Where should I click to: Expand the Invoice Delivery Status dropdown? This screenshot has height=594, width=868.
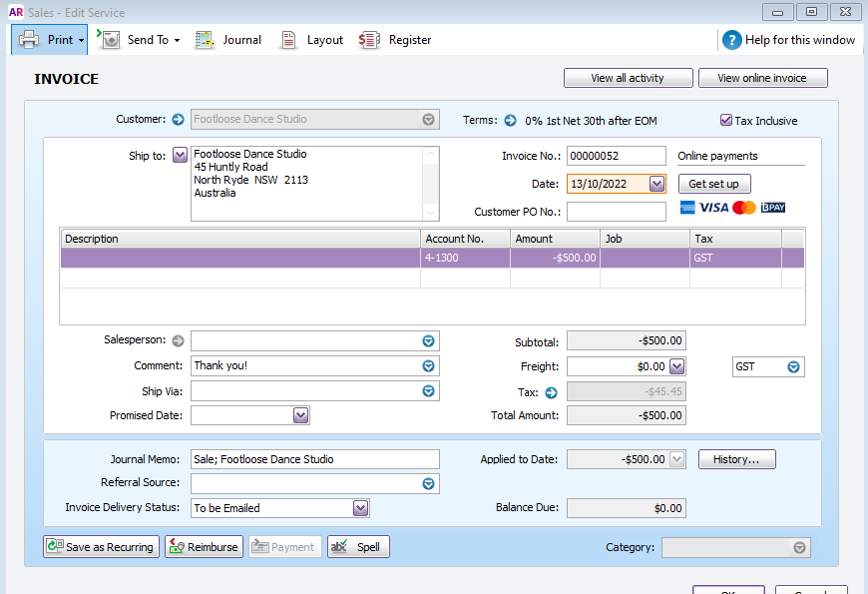(x=360, y=508)
